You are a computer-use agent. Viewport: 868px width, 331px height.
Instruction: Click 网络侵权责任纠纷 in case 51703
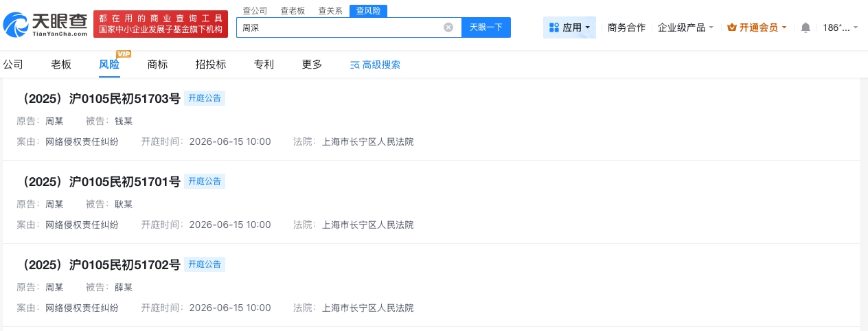coord(82,142)
